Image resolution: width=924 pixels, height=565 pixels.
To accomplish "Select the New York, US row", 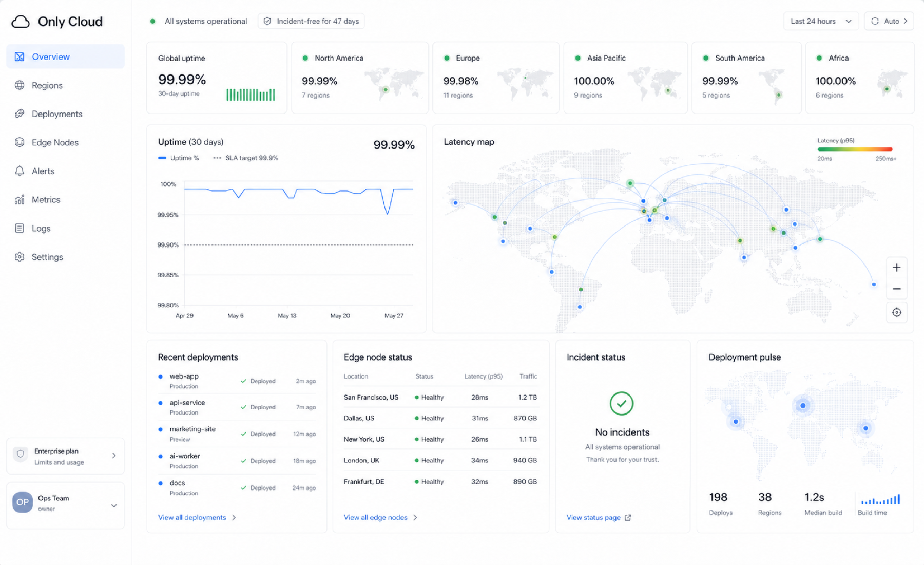I will tap(441, 440).
